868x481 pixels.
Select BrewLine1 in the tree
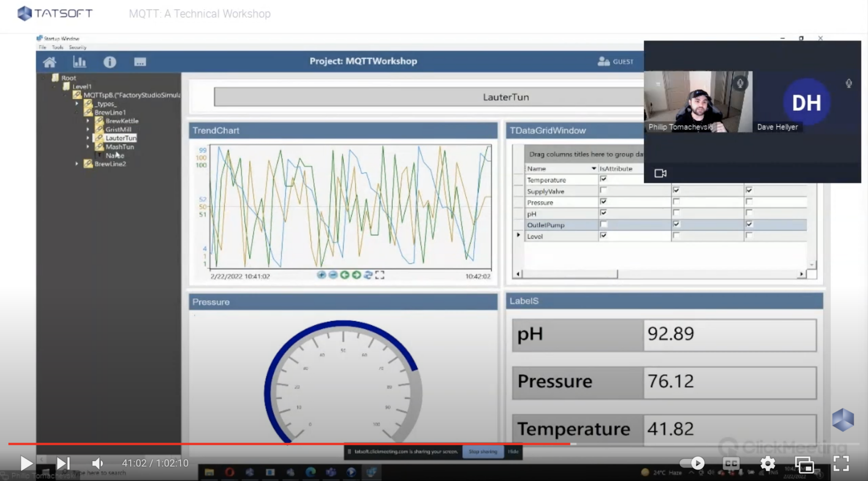(x=110, y=112)
